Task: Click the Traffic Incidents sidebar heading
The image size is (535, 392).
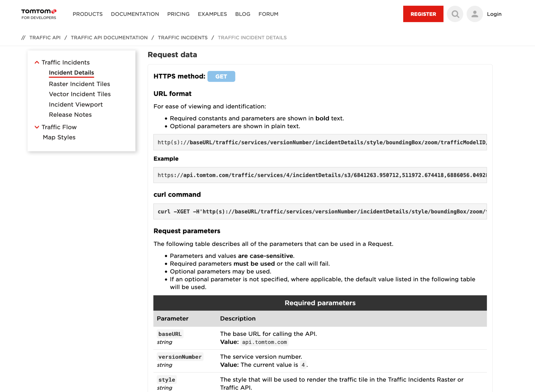Action: (66, 62)
